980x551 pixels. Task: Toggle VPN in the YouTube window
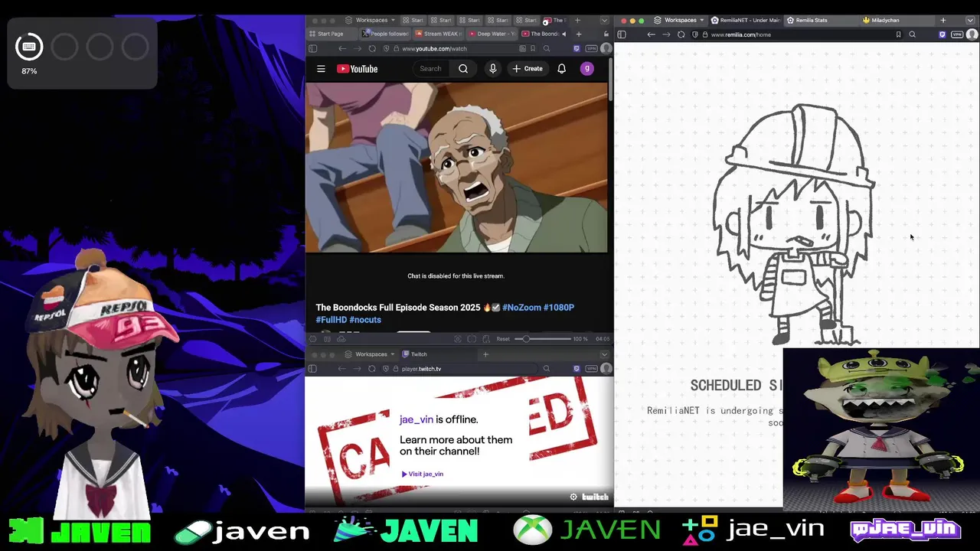coord(590,48)
